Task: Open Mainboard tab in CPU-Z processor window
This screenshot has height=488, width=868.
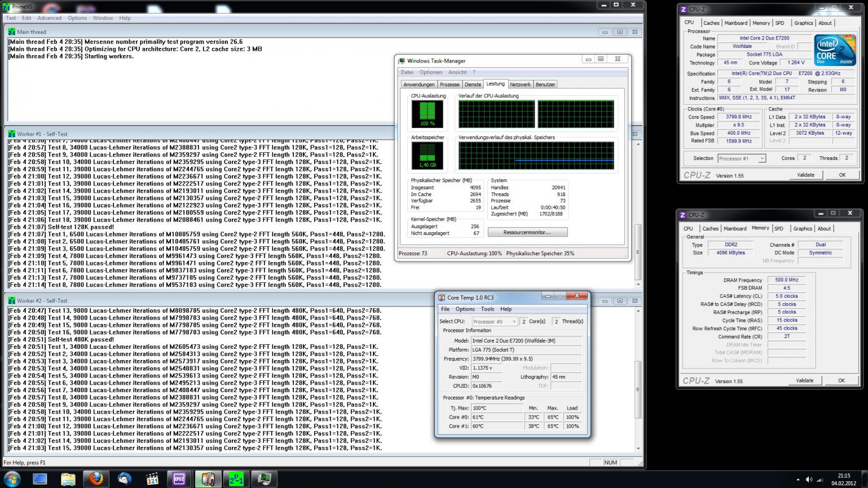Action: pyautogui.click(x=736, y=23)
